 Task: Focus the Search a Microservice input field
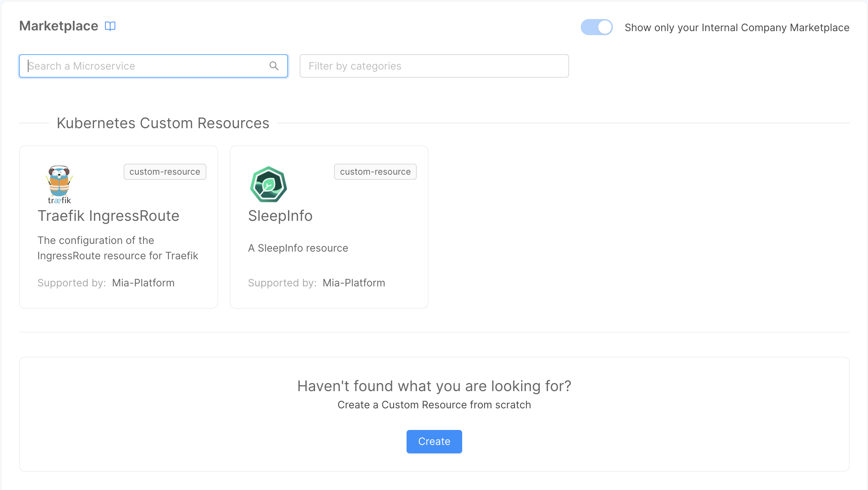click(146, 66)
